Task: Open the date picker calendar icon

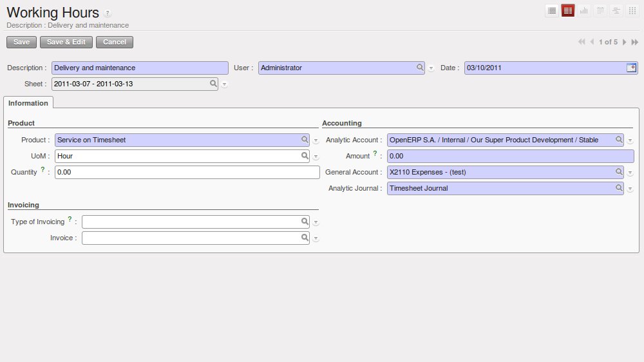Action: (631, 68)
